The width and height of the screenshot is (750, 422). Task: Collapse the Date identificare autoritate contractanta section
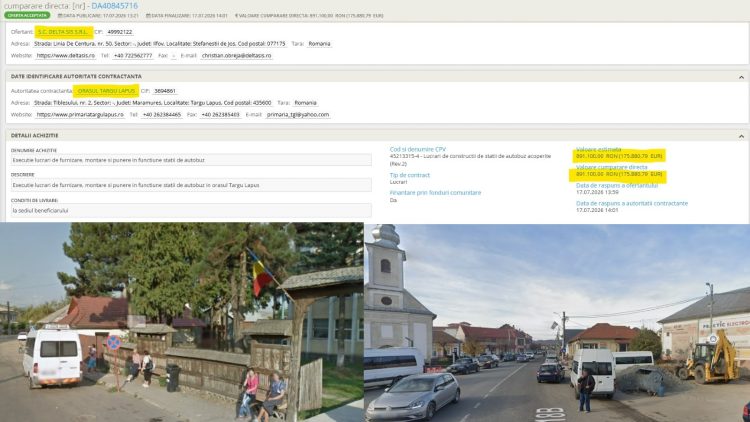coord(741,77)
